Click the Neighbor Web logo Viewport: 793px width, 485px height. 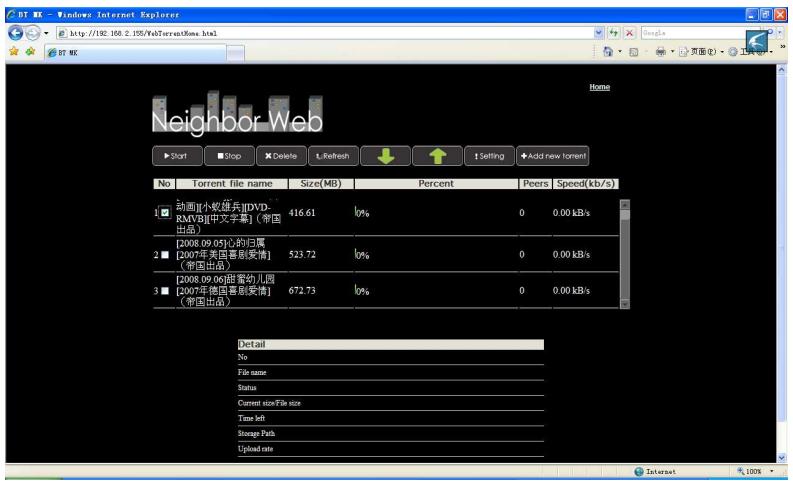[237, 114]
